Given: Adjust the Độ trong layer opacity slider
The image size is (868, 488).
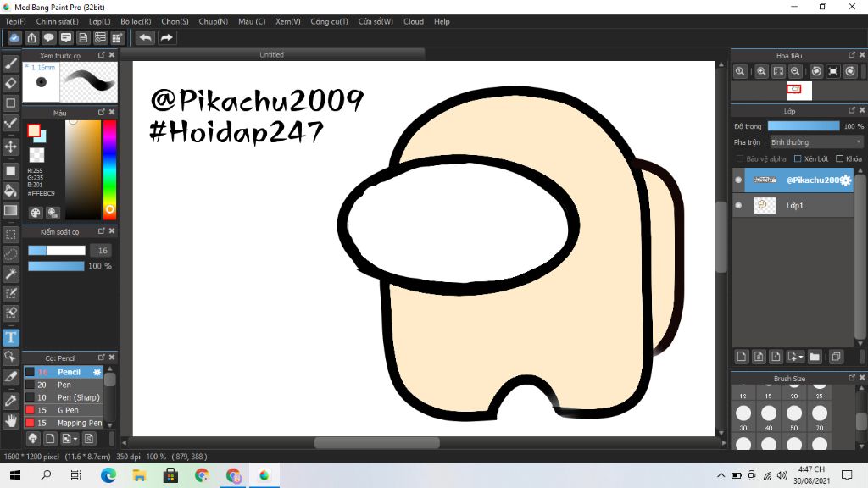Looking at the screenshot, I should (x=804, y=126).
